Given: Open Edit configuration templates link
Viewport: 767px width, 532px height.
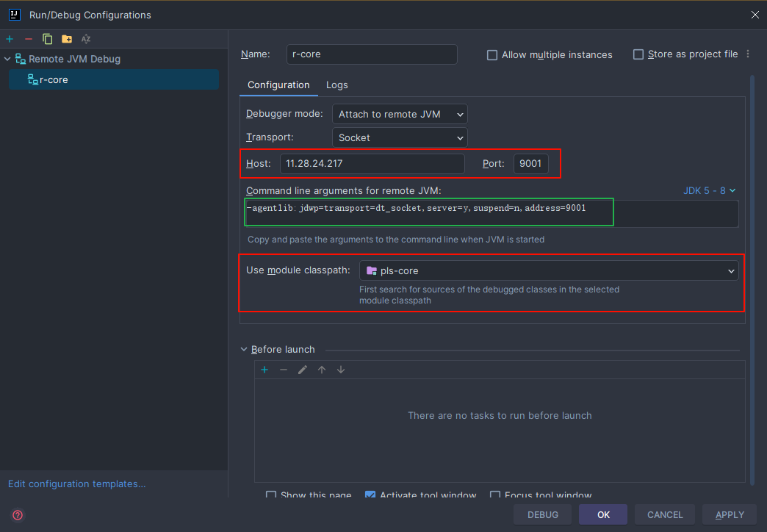Looking at the screenshot, I should pyautogui.click(x=77, y=484).
